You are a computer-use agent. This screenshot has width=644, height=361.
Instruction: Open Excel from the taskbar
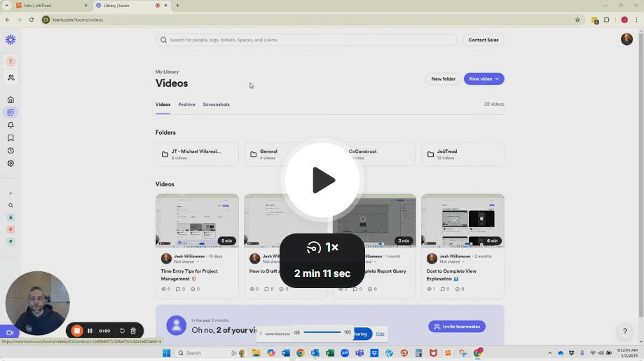tap(330, 353)
